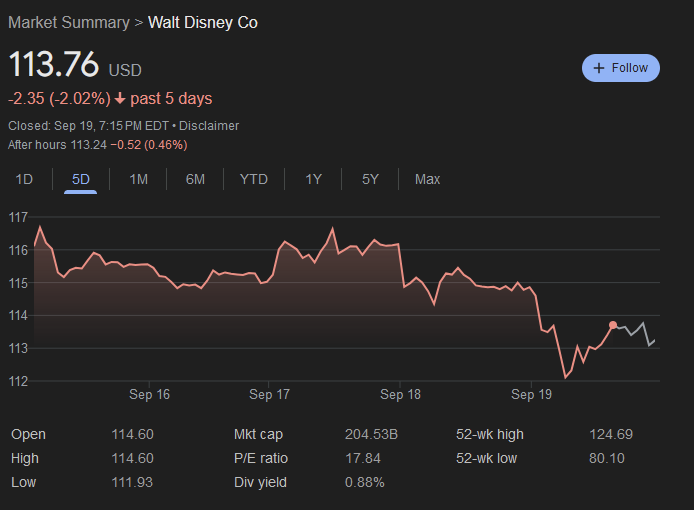This screenshot has width=694, height=510.
Task: Click the 52-wk low value 80.10
Action: [x=606, y=458]
